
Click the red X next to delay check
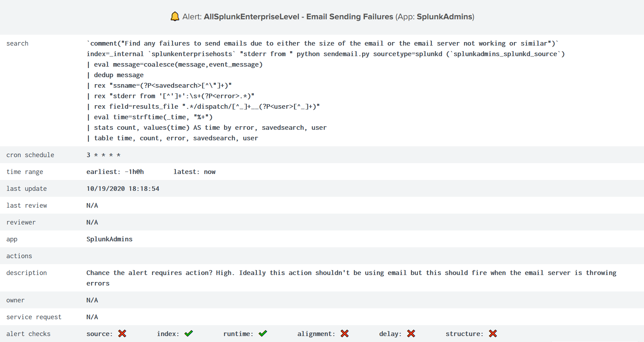tap(411, 334)
